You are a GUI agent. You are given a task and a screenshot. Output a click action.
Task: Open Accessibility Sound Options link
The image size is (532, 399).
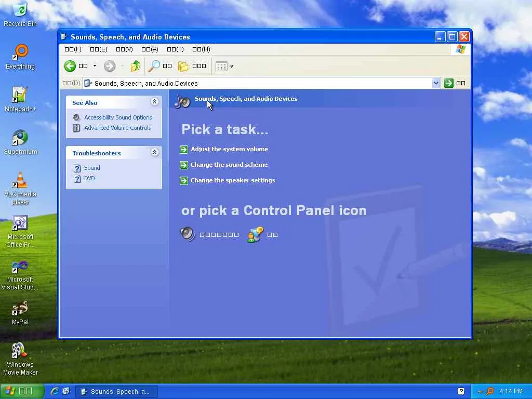tap(118, 117)
